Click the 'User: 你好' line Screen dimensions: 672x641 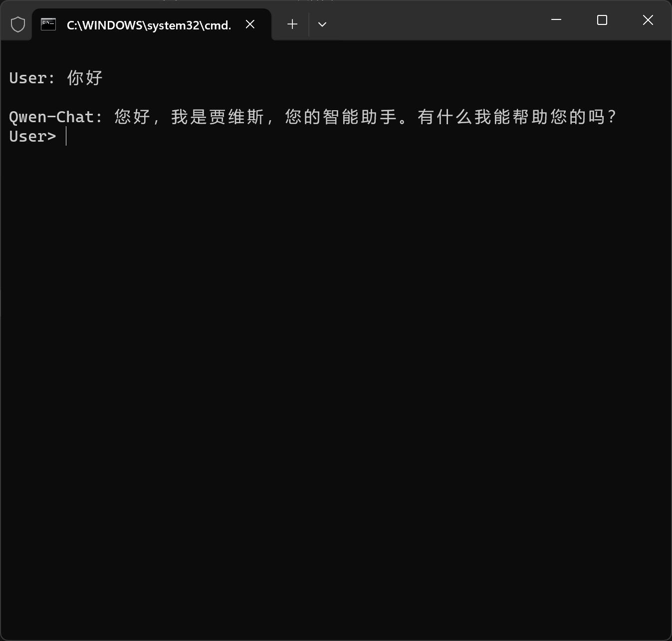tap(56, 78)
